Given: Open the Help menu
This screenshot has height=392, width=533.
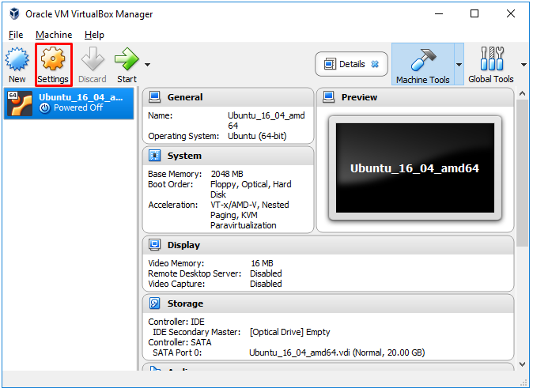Looking at the screenshot, I should tap(94, 35).
